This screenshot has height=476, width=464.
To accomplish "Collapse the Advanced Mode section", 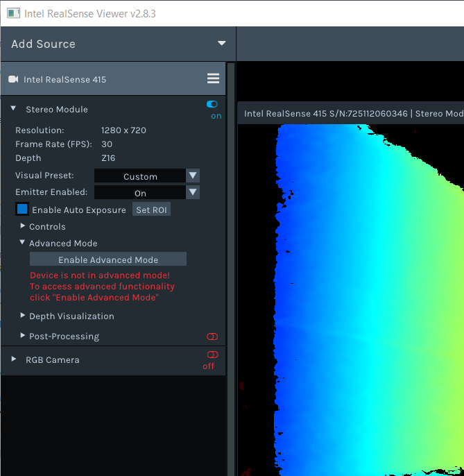I will pyautogui.click(x=22, y=242).
